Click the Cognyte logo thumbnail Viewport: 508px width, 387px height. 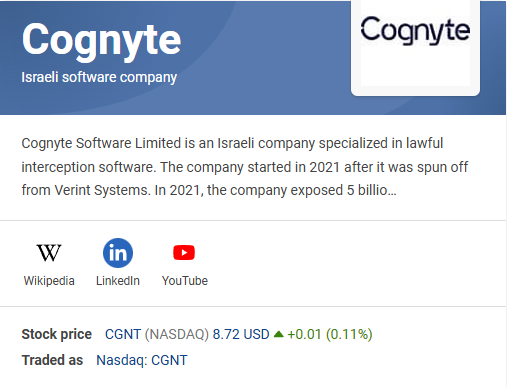click(x=415, y=47)
